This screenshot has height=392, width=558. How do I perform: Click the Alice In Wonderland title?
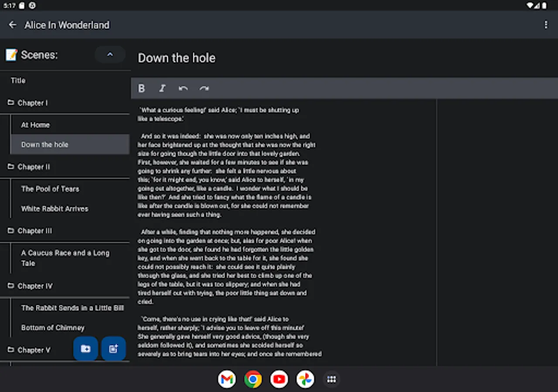coord(67,25)
